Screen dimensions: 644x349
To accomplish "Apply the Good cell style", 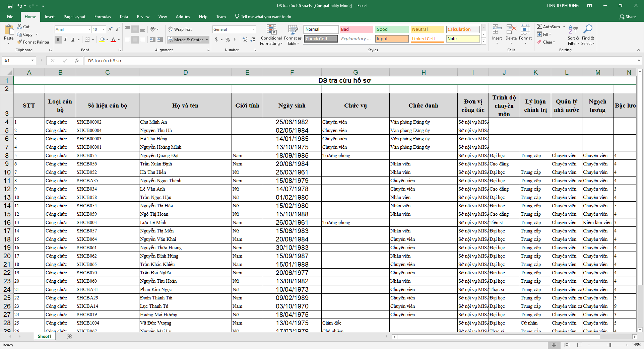I will [391, 29].
